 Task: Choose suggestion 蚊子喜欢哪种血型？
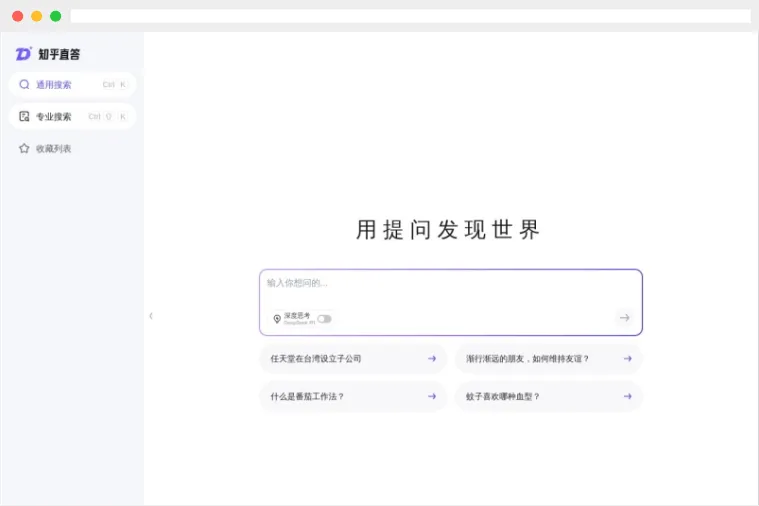coord(548,397)
